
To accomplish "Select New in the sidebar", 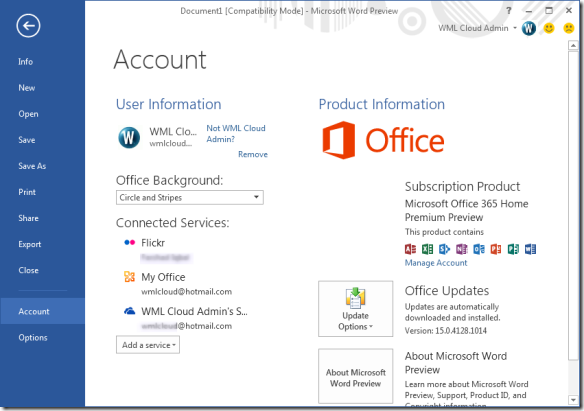I will tap(27, 87).
